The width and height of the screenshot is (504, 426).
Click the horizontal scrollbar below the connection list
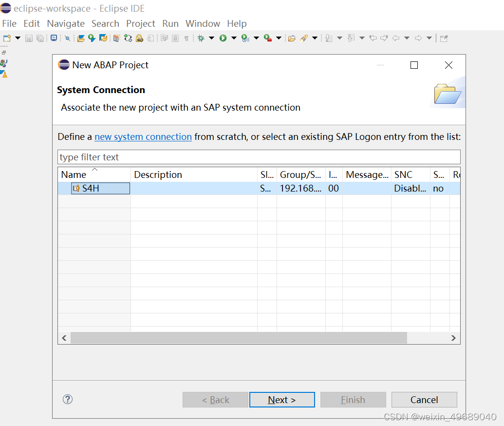point(239,338)
